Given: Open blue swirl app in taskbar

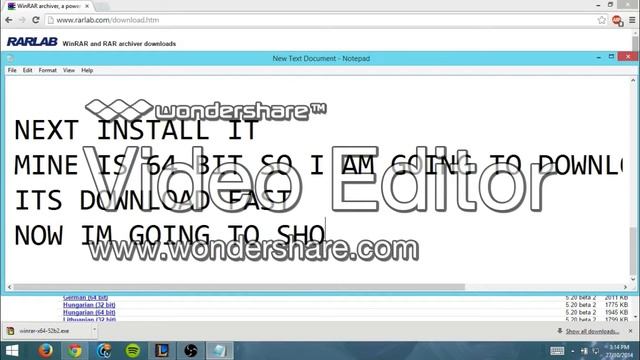Looking at the screenshot, I should click(104, 351).
